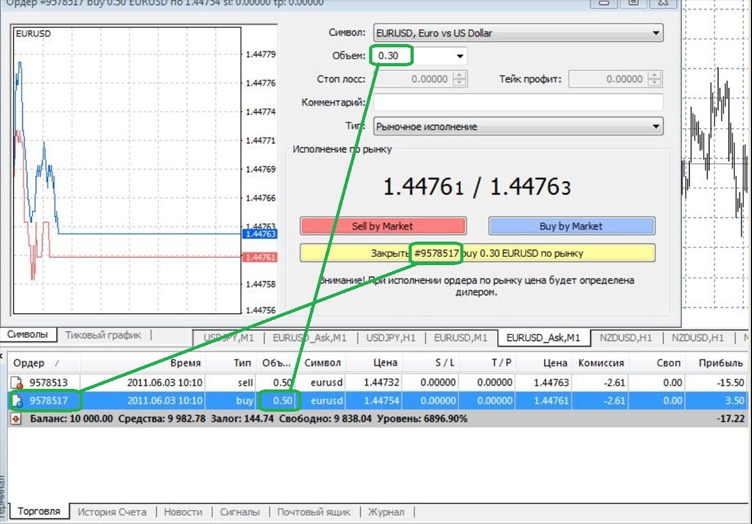Click the red bid price label 1.44761 on tick chart
The image size is (752, 524).
coord(260,257)
